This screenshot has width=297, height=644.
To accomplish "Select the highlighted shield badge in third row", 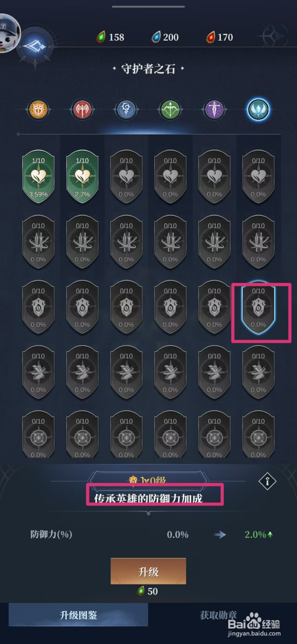I will 258,307.
